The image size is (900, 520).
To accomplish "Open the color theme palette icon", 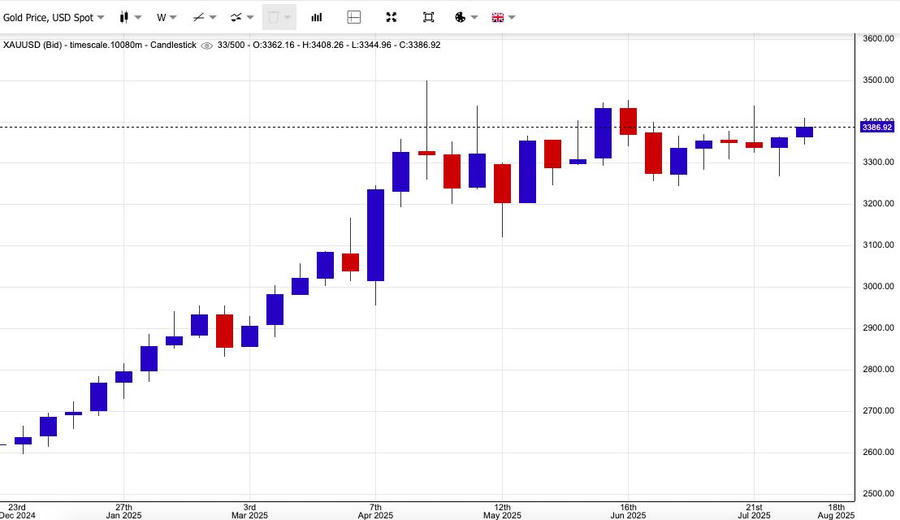I will (x=460, y=17).
